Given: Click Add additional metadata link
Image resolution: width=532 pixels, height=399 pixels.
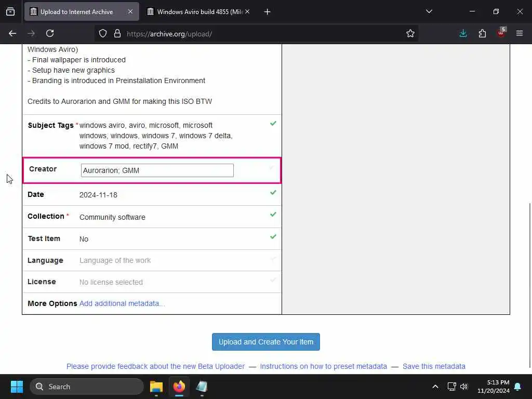Looking at the screenshot, I should (x=122, y=303).
